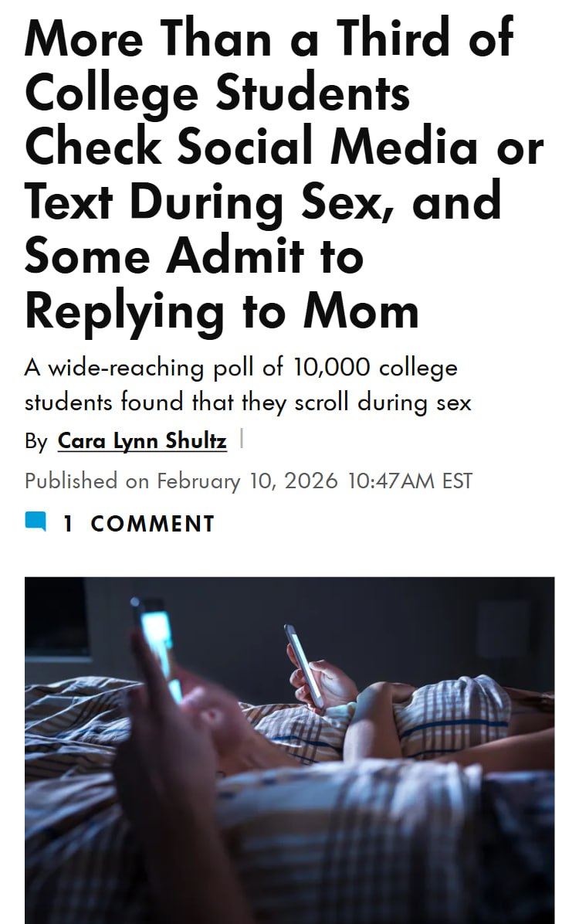This screenshot has width=579, height=924.
Task: Click the "10:47AM EST" timestamp
Action: pos(410,481)
